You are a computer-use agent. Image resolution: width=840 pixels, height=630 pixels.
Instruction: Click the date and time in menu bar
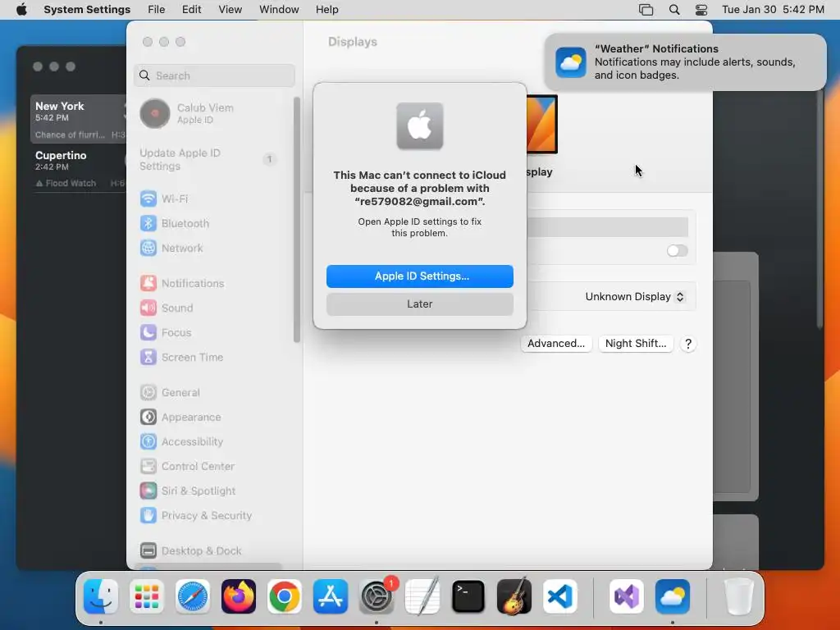[773, 10]
